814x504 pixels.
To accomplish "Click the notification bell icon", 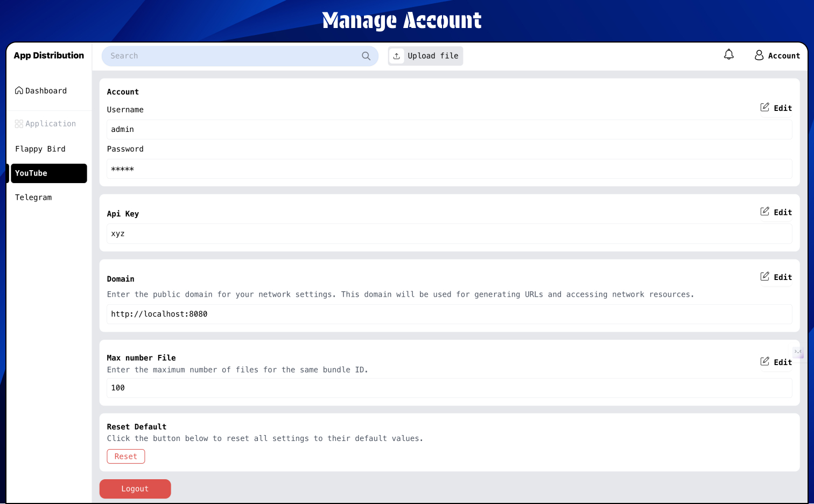I will tap(728, 55).
